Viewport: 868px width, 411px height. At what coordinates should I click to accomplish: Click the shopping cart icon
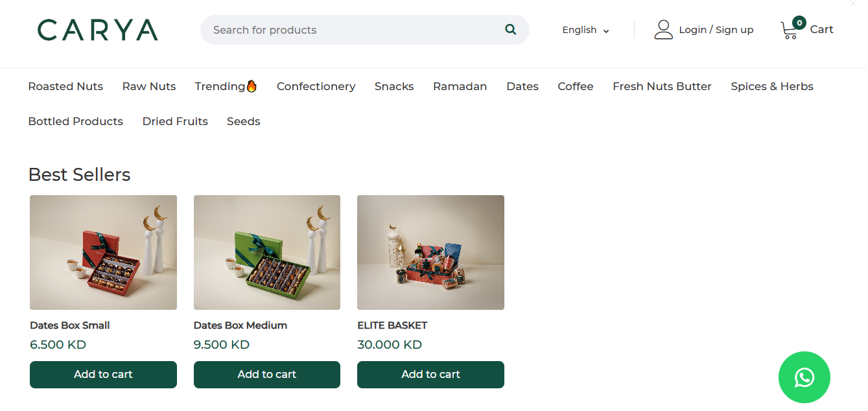pos(790,30)
